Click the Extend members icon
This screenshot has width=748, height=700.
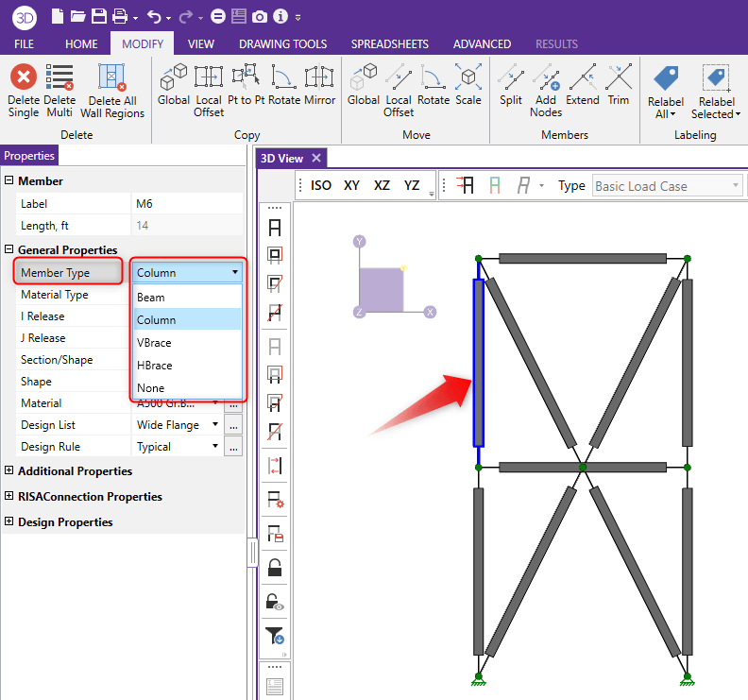[x=583, y=77]
